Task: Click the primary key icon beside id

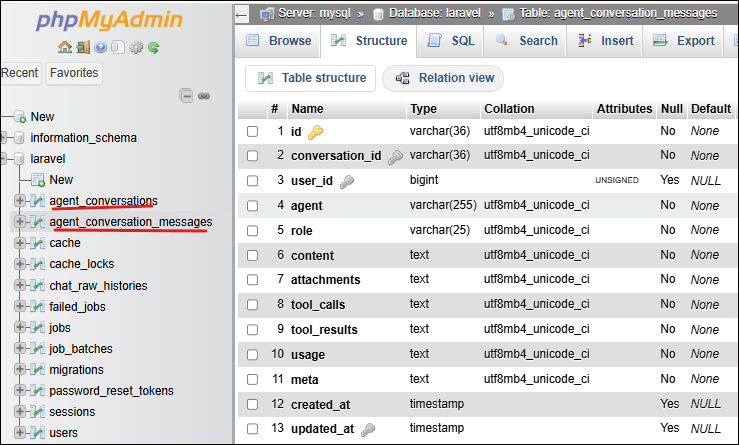Action: [315, 132]
